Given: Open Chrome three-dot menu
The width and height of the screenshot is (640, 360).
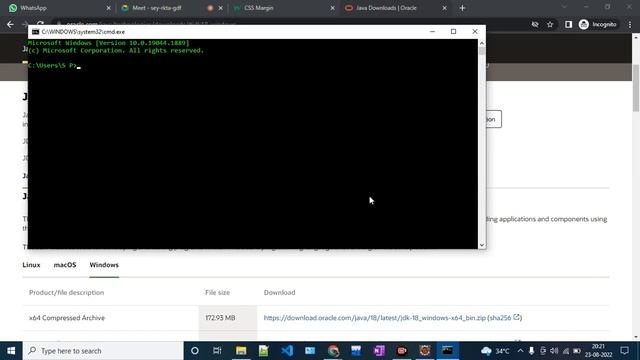Looking at the screenshot, I should [x=630, y=24].
